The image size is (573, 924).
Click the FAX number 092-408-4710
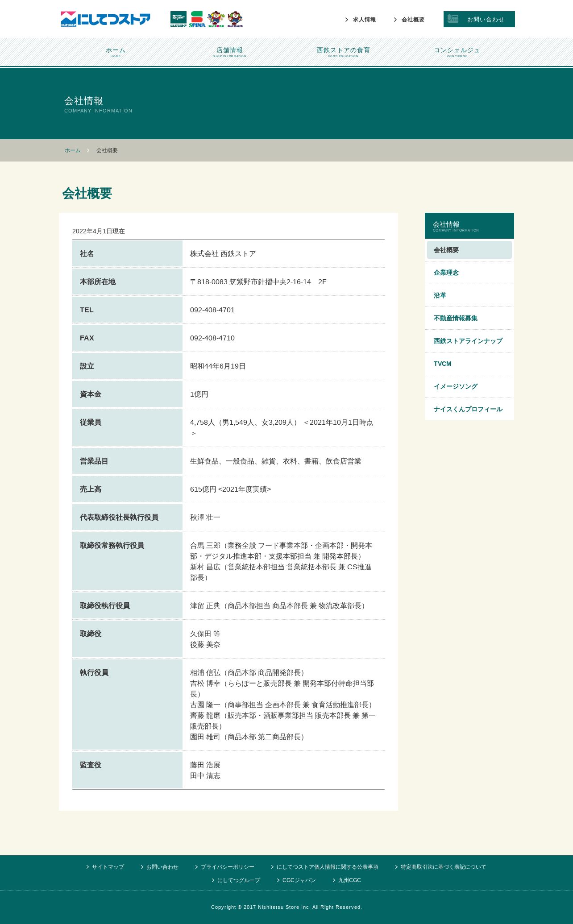coord(212,338)
